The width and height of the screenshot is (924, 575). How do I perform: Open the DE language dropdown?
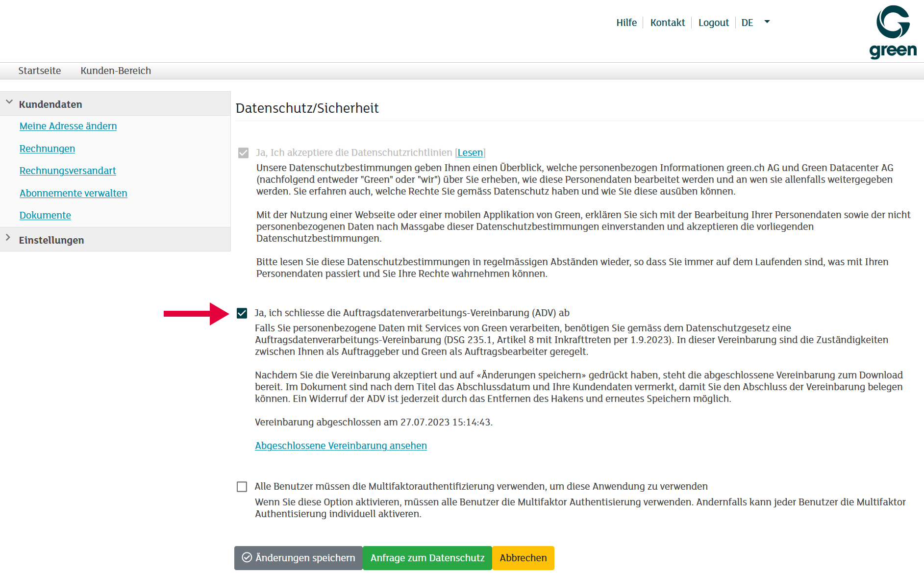755,23
